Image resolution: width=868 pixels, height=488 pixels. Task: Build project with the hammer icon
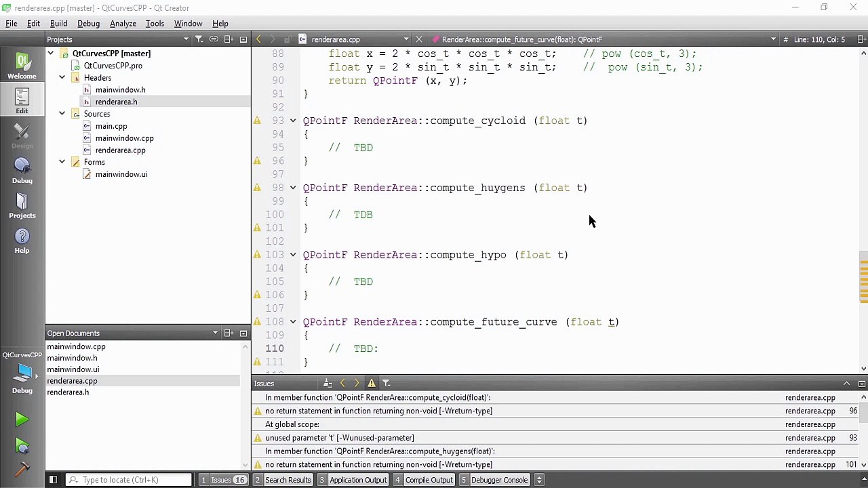click(x=22, y=469)
